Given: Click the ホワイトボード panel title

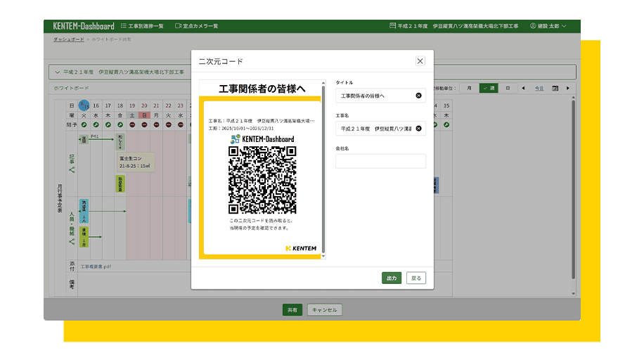Looking at the screenshot, I should tap(71, 89).
